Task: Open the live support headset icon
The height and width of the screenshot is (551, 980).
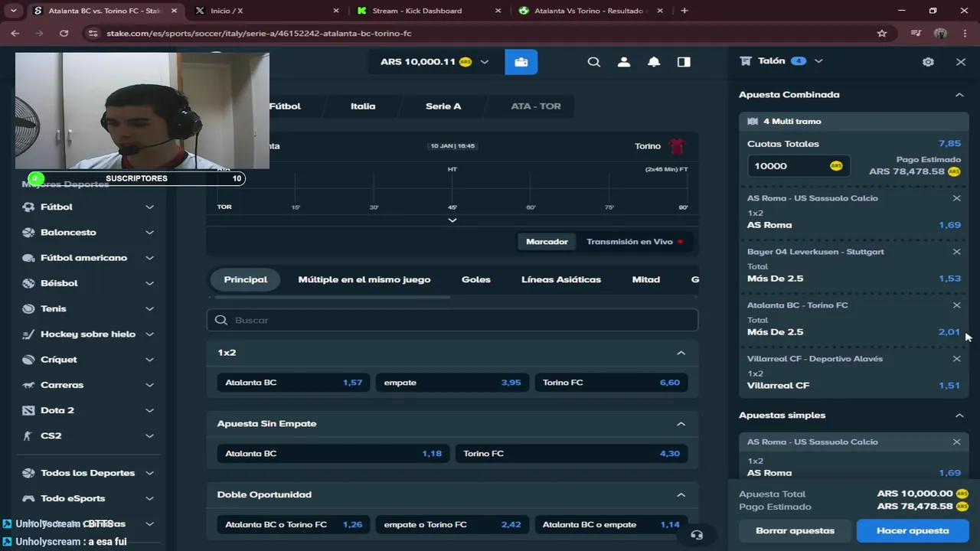Action: click(697, 535)
